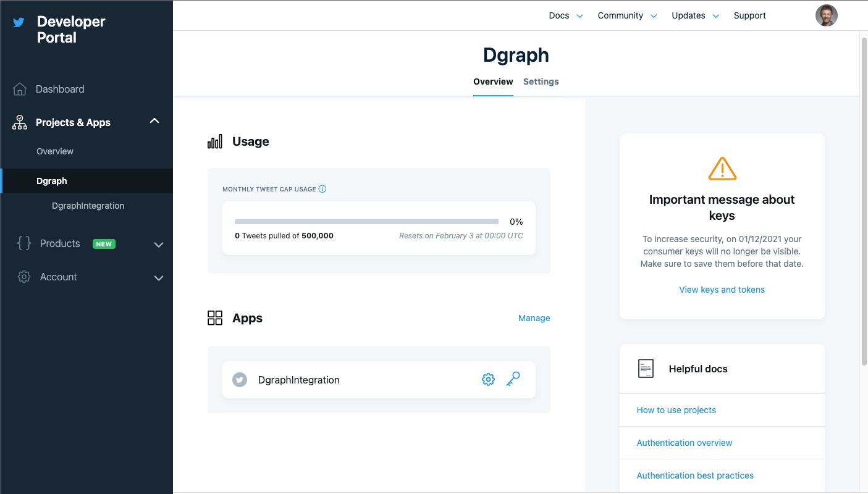The width and height of the screenshot is (868, 494).
Task: Click the Usage bar chart icon
Action: pos(215,141)
